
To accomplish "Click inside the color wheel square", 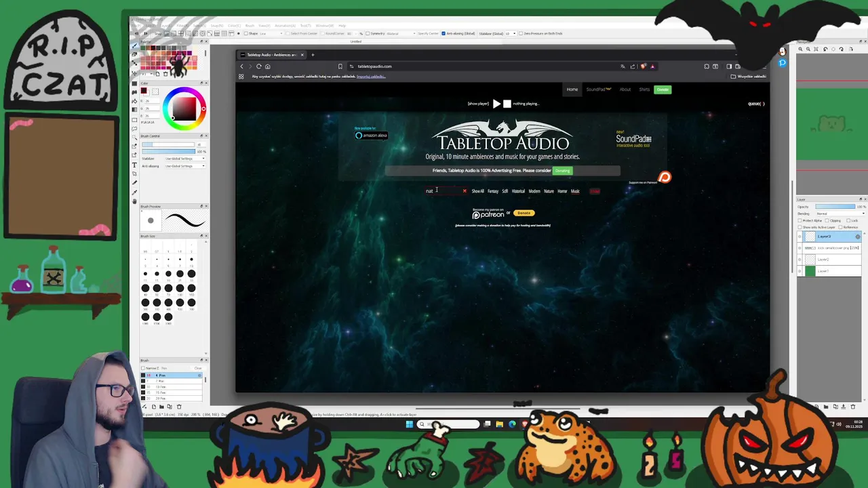I will (184, 108).
